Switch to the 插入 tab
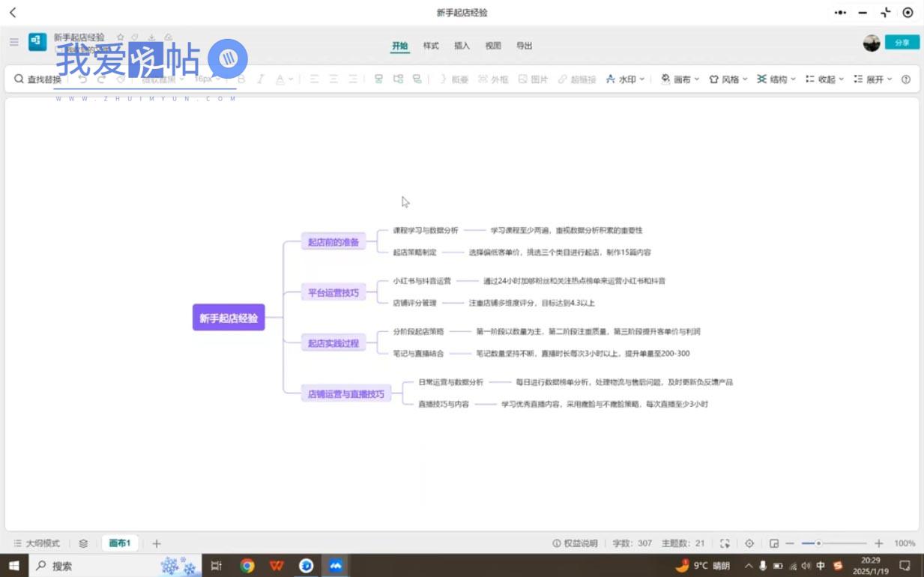This screenshot has width=924, height=577. pyautogui.click(x=462, y=46)
